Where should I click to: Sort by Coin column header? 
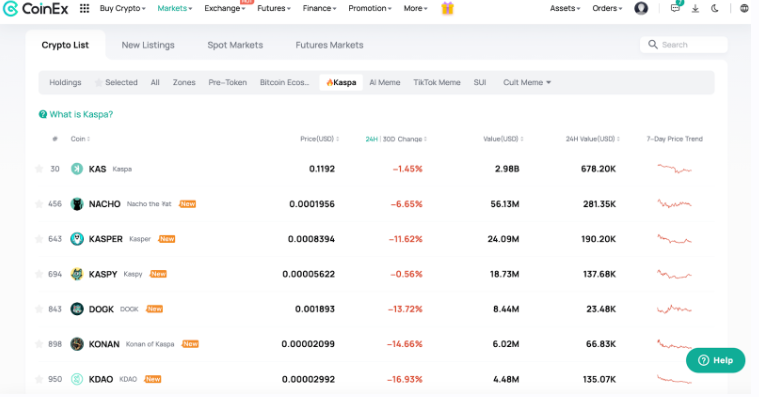(x=80, y=139)
